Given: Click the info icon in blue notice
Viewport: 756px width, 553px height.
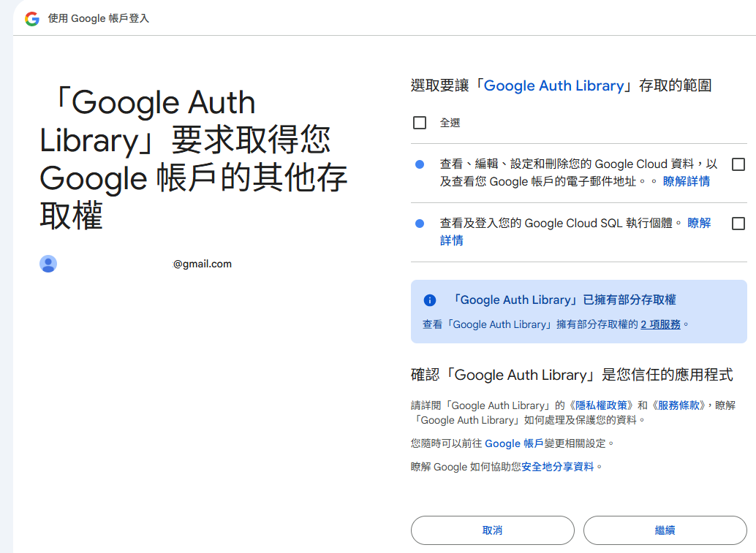Looking at the screenshot, I should 430,300.
